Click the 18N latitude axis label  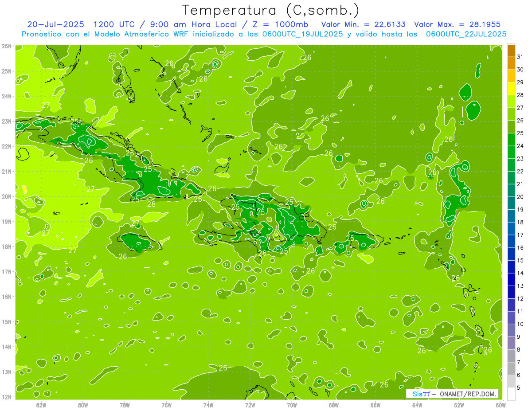pos(7,247)
